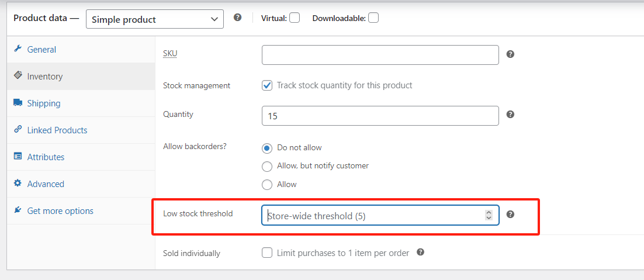Uncheck Track stock quantity for this product
This screenshot has width=644, height=280.
(x=267, y=85)
